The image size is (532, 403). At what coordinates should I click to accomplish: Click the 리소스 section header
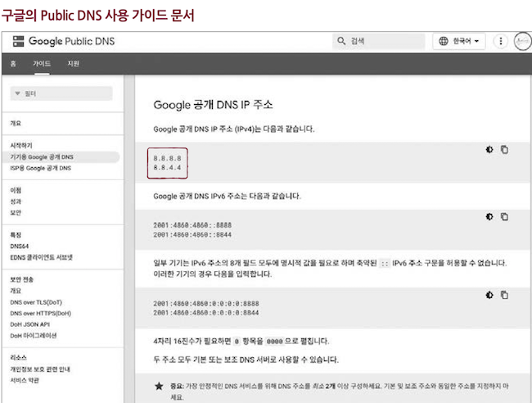coord(18,357)
